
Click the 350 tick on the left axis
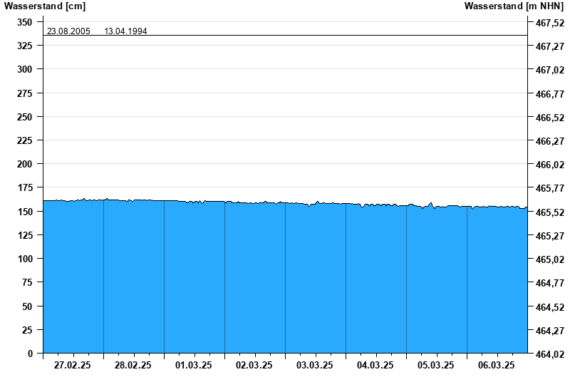click(x=25, y=22)
